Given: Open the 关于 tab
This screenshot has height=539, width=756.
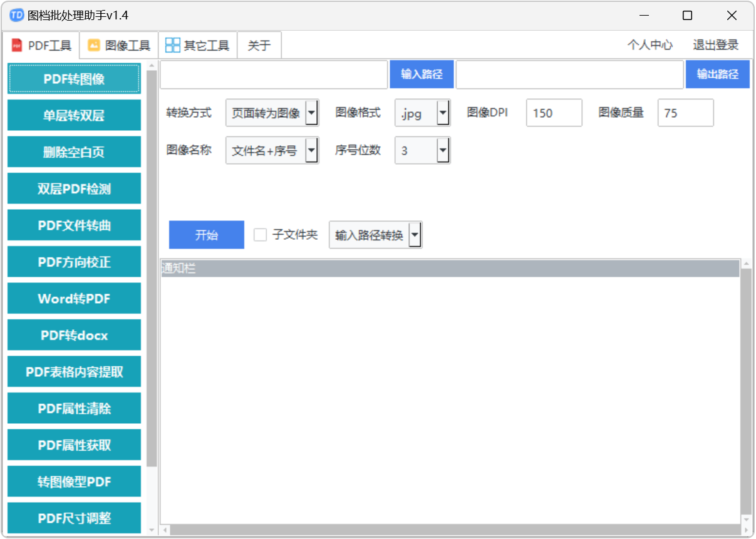Looking at the screenshot, I should pos(259,46).
